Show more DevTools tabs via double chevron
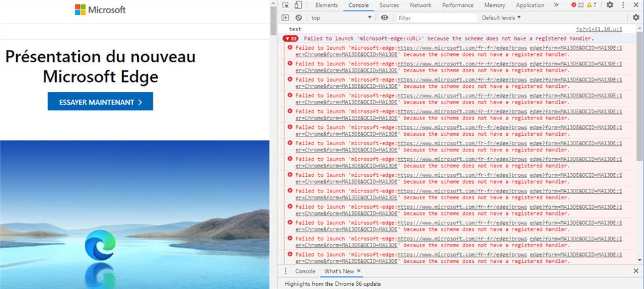The image size is (644, 289). pos(556,6)
